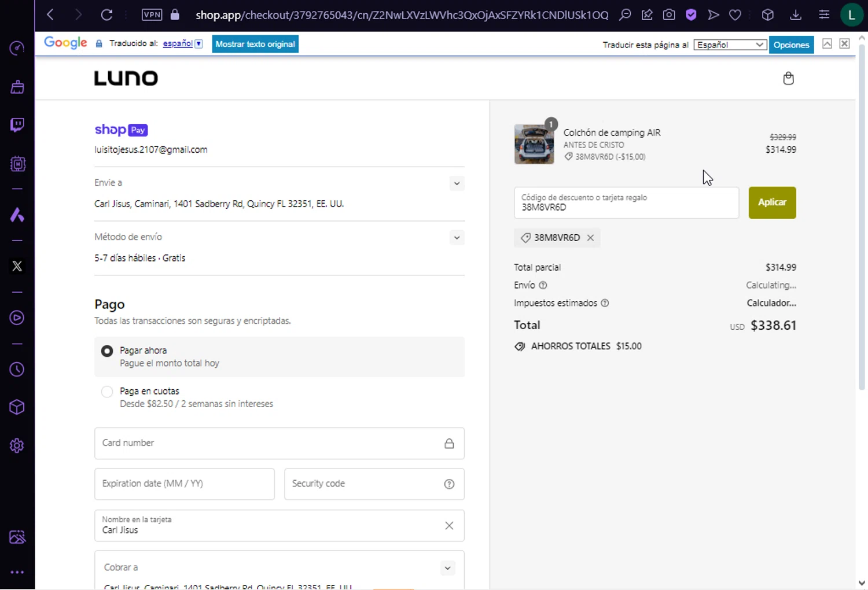
Task: Click the air mattress product thumbnail
Action: 534,144
